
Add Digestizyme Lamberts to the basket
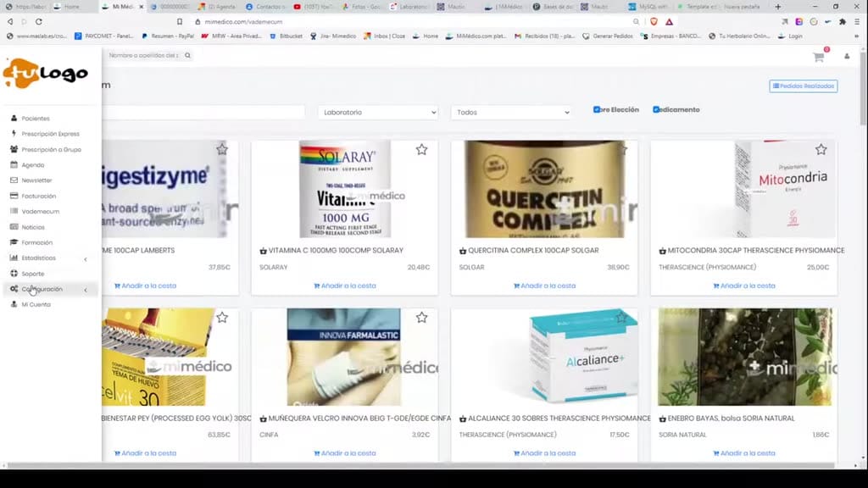click(145, 286)
